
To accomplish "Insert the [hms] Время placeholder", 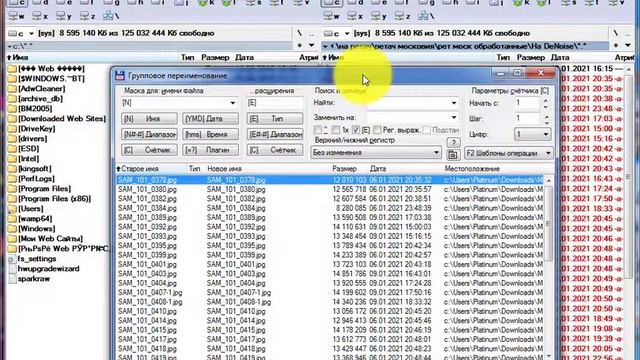I will click(210, 134).
